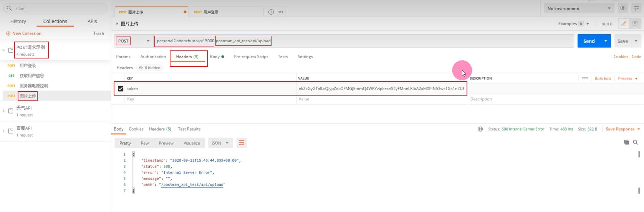Click the wrap lines icon in response
The height and width of the screenshot is (212, 644).
coord(241,143)
